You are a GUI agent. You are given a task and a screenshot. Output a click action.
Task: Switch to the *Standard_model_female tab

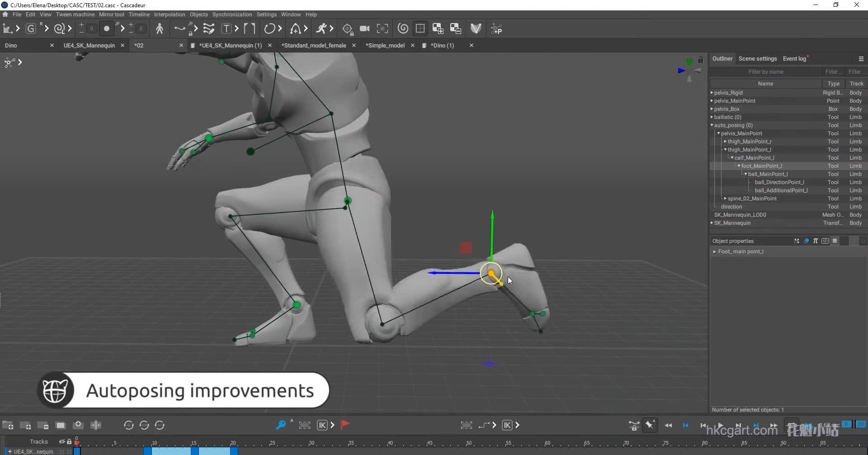coord(314,45)
